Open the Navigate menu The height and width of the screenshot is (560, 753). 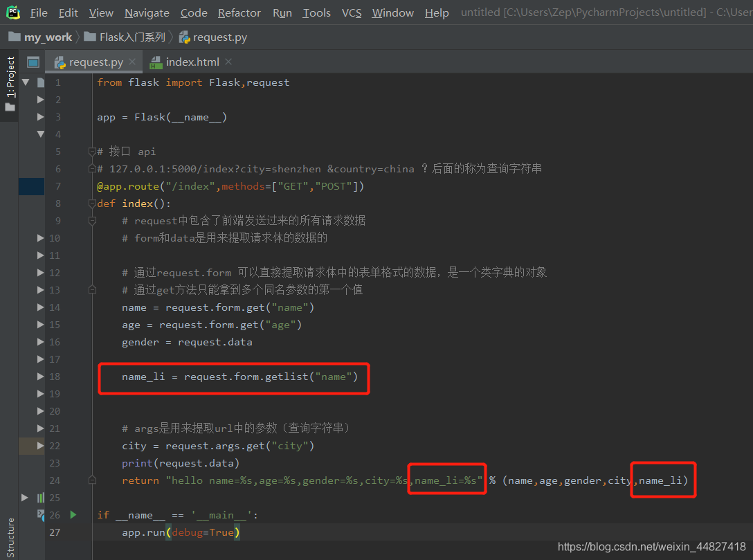pyautogui.click(x=147, y=13)
